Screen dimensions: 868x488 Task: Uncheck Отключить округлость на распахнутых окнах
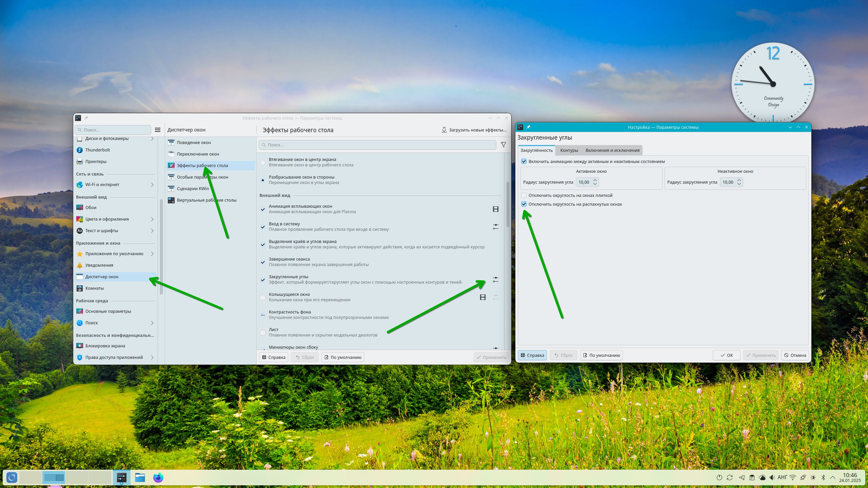click(524, 204)
